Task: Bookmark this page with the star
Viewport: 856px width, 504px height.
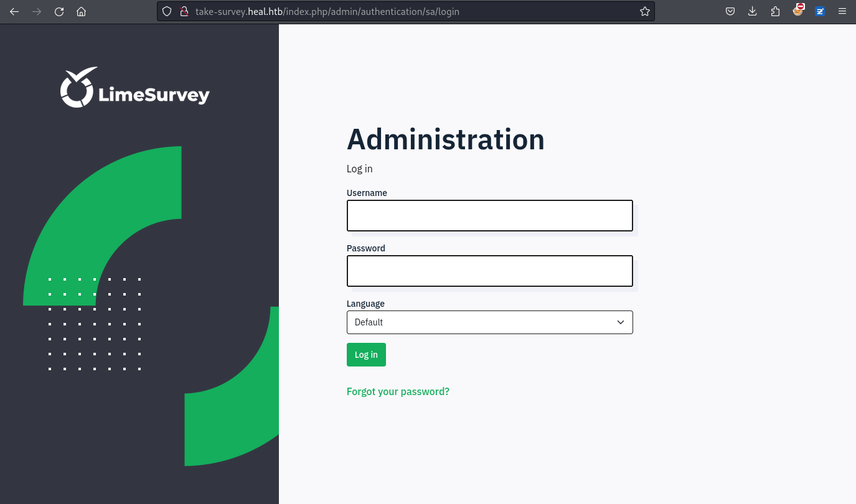Action: [x=644, y=11]
